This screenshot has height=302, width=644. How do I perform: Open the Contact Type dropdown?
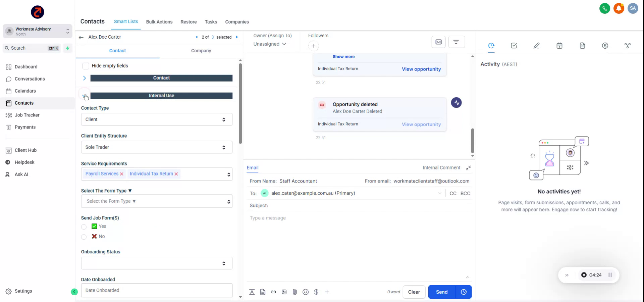156,119
